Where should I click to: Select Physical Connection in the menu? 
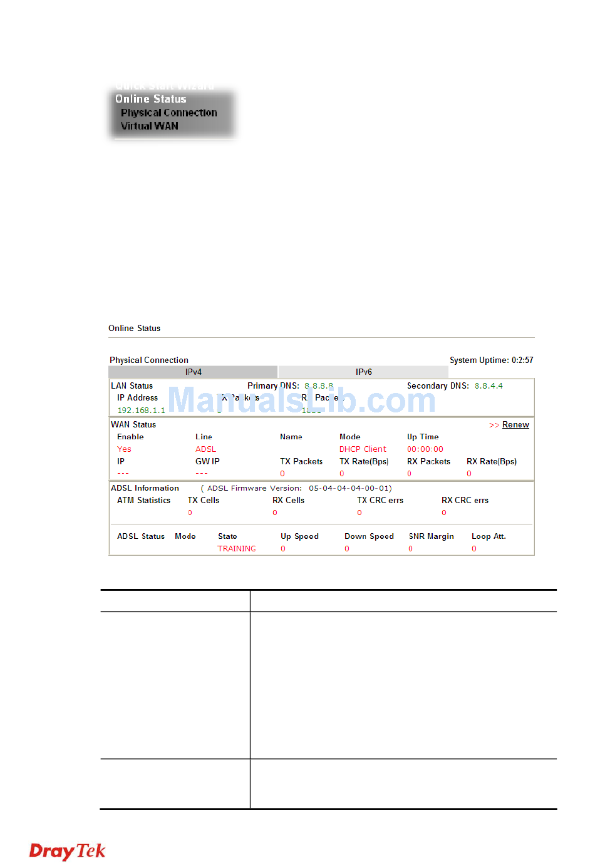(169, 113)
